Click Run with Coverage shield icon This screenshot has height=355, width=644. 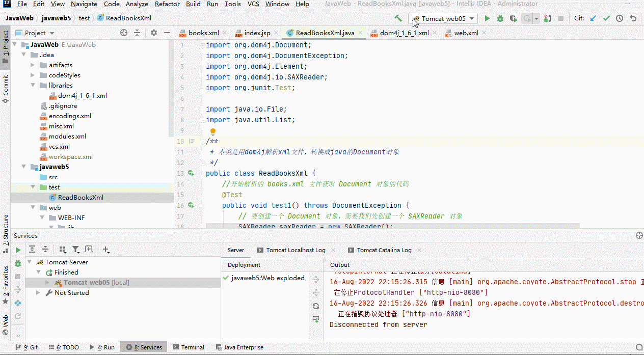pyautogui.click(x=514, y=18)
